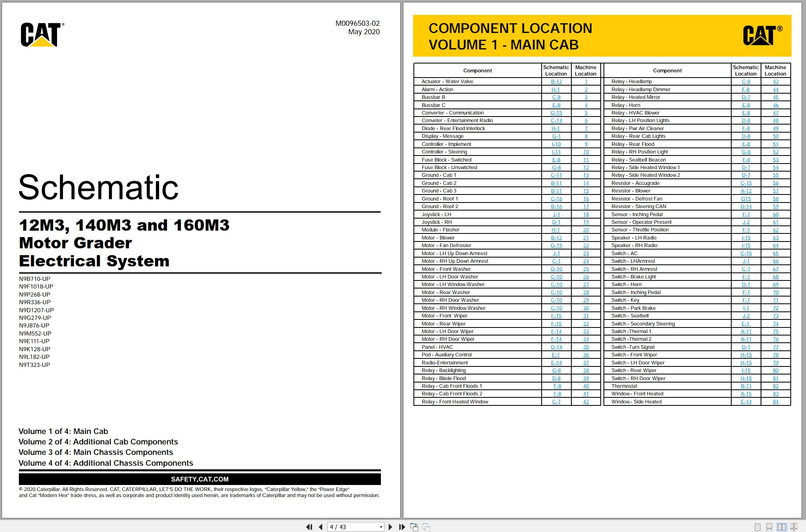Viewport: 806px width, 532px height.
Task: Open schematic link D-14 for Panel HVAC
Action: 556,347
